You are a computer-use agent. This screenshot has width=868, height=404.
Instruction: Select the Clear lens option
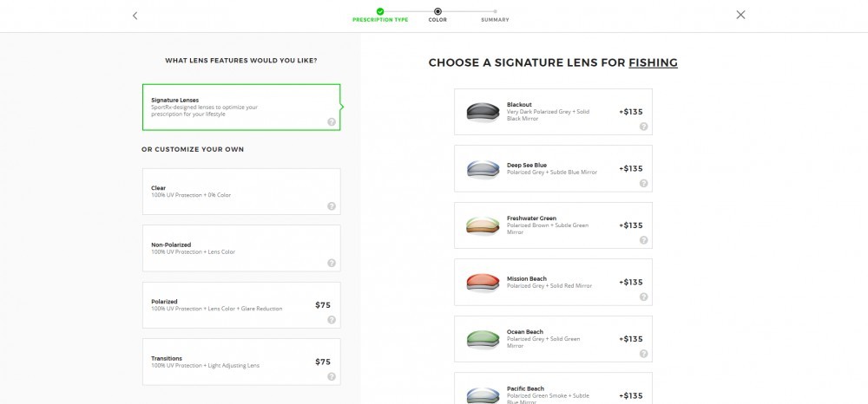[241, 192]
